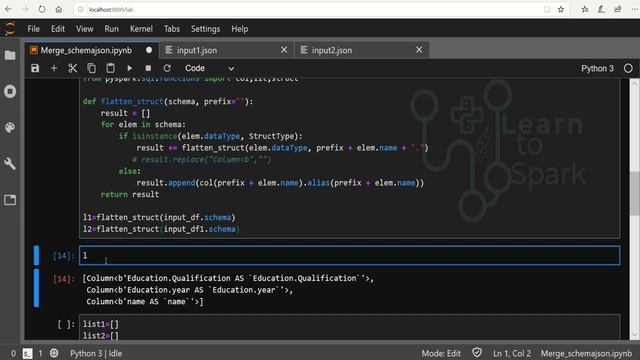640x360 pixels.
Task: Run the selected cell
Action: 129,68
